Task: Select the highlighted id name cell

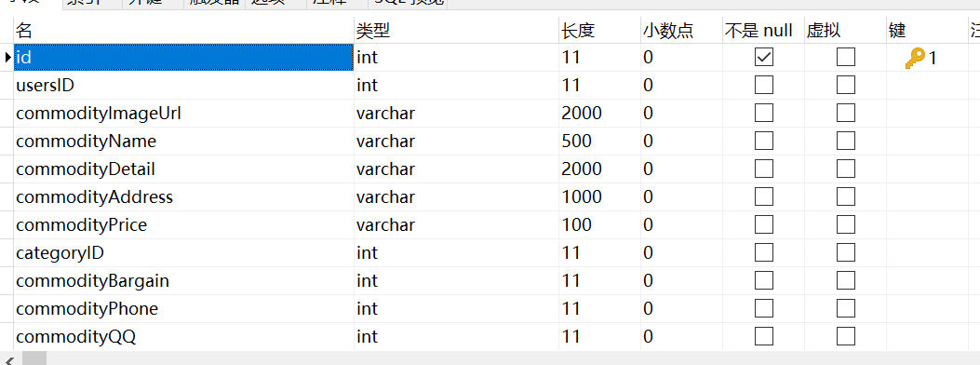Action: 183,58
